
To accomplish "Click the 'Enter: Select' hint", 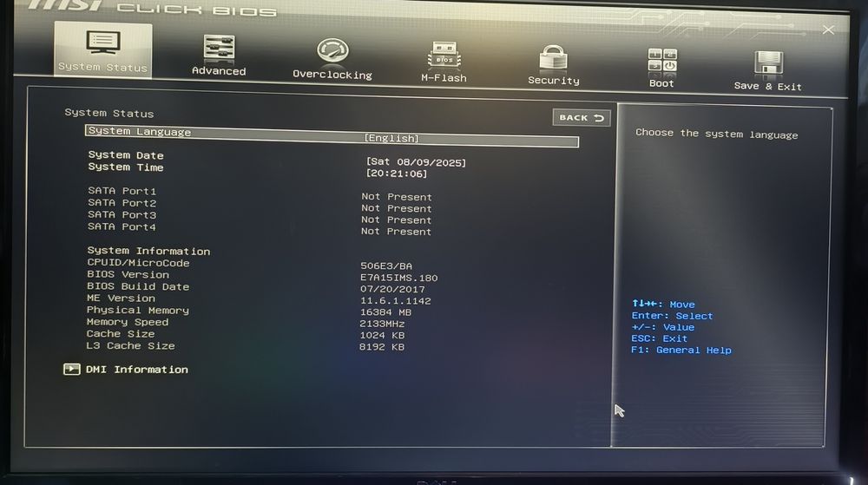I will coord(672,316).
